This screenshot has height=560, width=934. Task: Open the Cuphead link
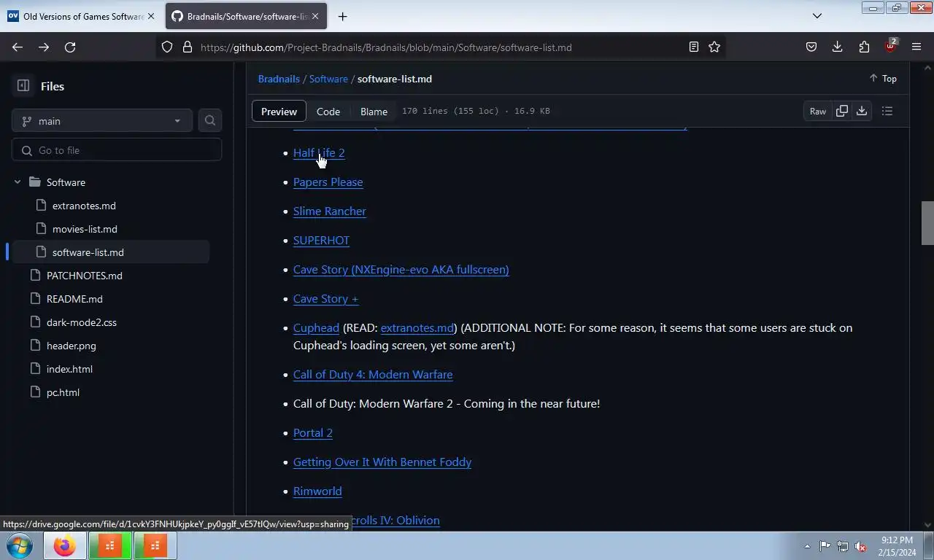(316, 328)
